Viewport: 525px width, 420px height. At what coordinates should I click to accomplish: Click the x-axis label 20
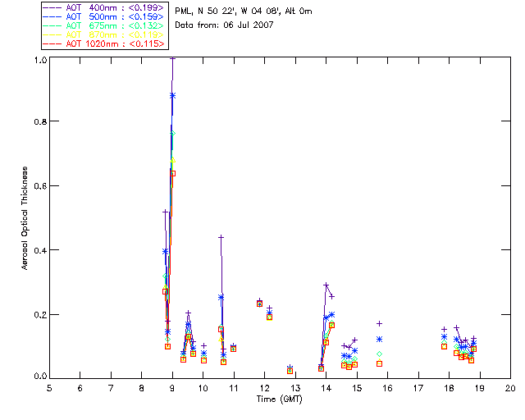click(510, 388)
